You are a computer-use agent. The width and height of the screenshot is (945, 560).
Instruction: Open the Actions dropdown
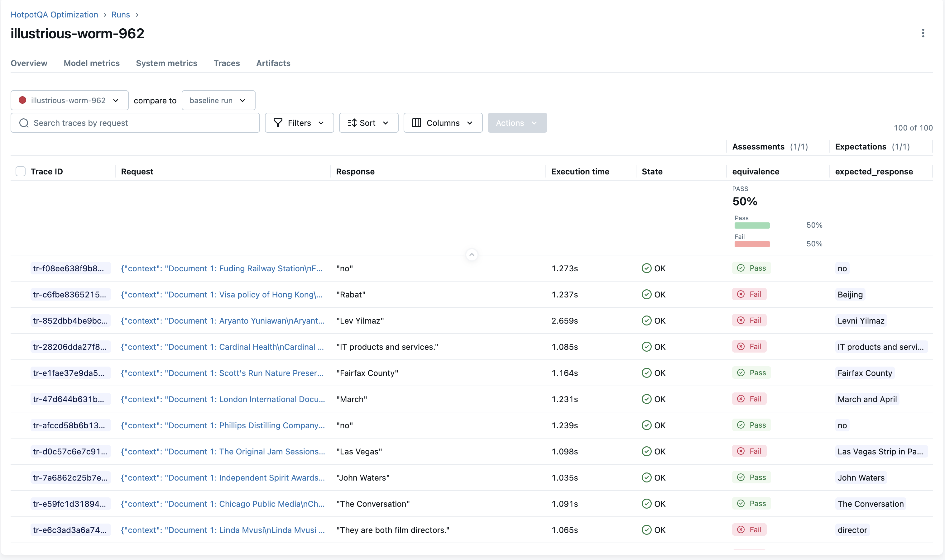point(517,123)
